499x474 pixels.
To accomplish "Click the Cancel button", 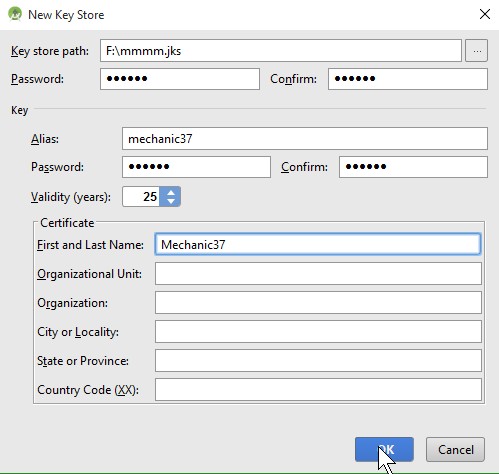I will pos(455,450).
